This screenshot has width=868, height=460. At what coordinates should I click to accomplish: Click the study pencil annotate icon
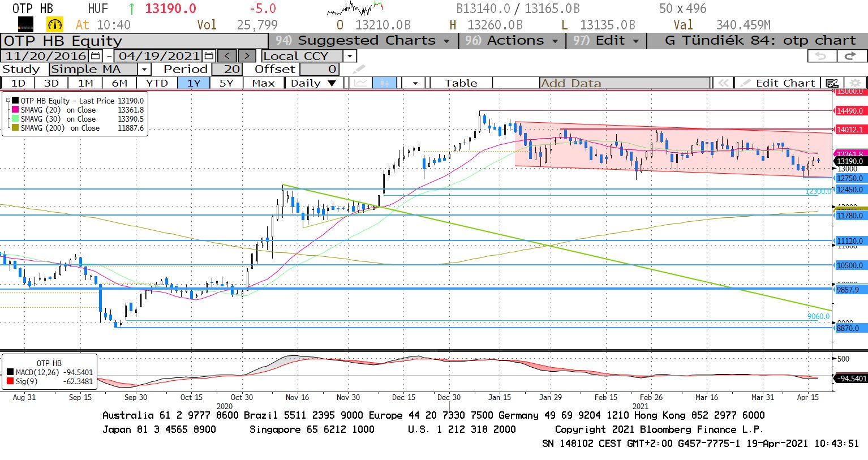coord(359,69)
